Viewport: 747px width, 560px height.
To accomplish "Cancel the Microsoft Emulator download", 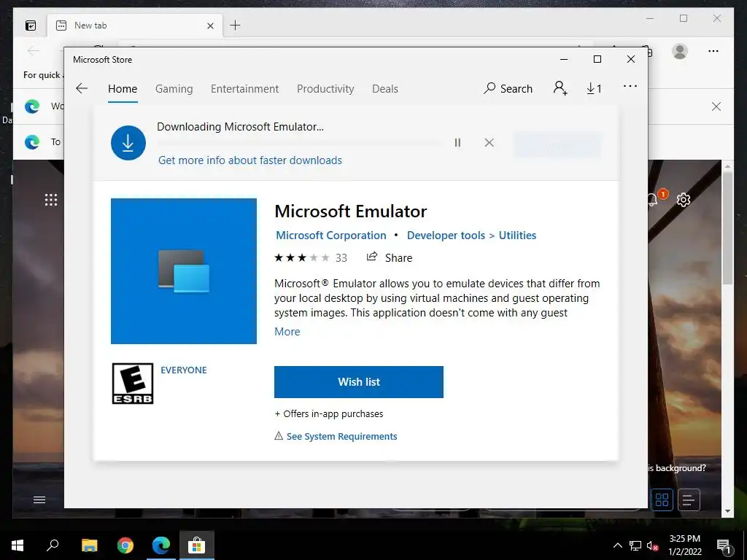I will pyautogui.click(x=489, y=142).
